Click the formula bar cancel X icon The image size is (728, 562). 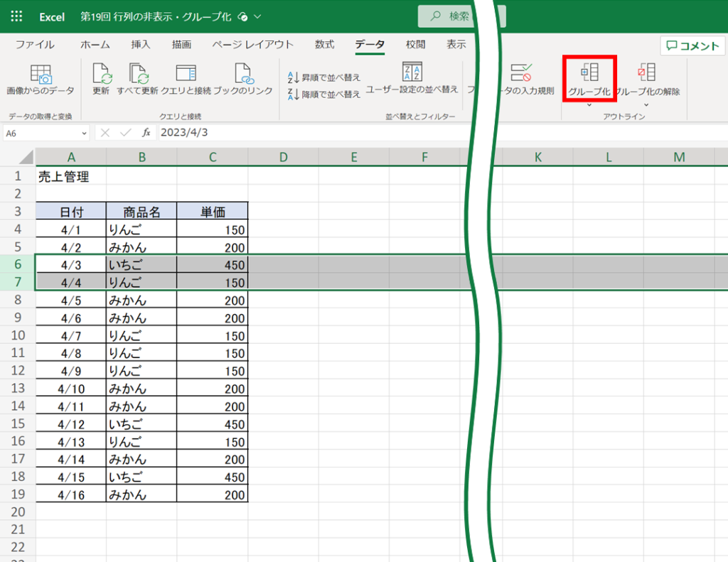105,133
